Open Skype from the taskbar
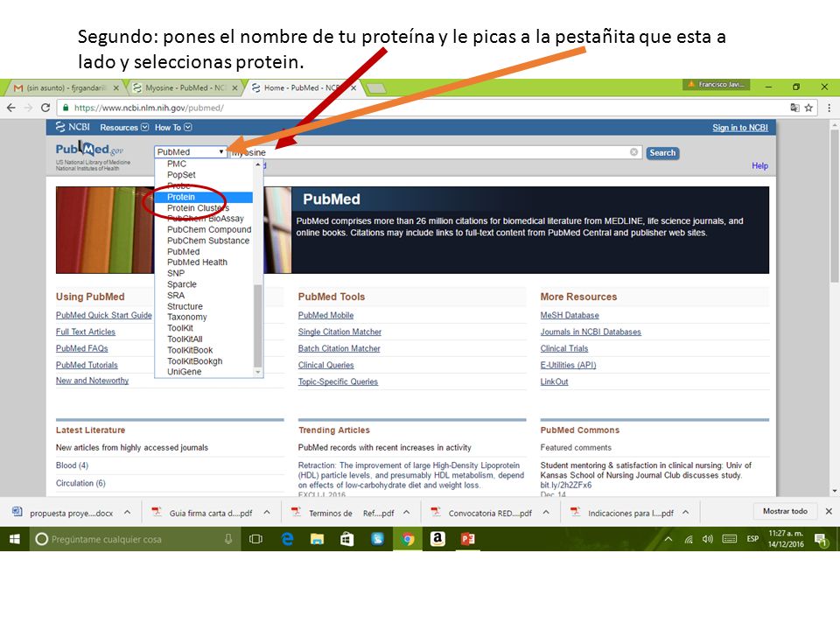This screenshot has height=630, width=840. [377, 539]
